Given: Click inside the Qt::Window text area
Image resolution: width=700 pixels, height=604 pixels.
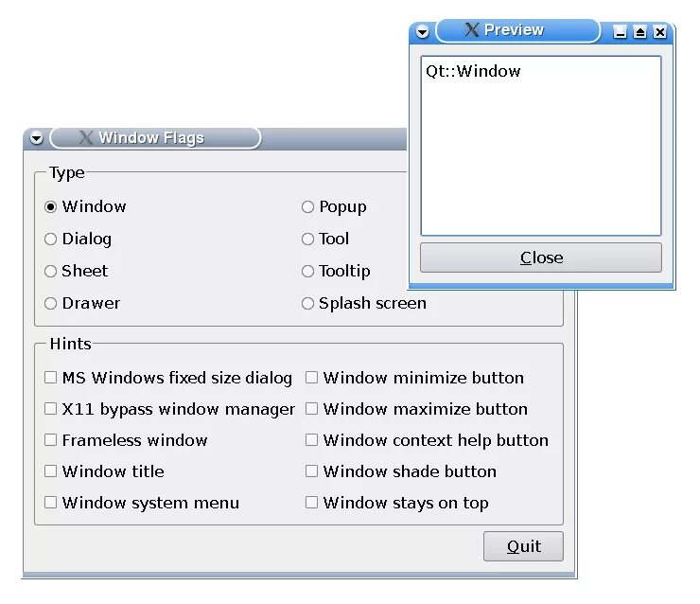Looking at the screenshot, I should pyautogui.click(x=541, y=146).
